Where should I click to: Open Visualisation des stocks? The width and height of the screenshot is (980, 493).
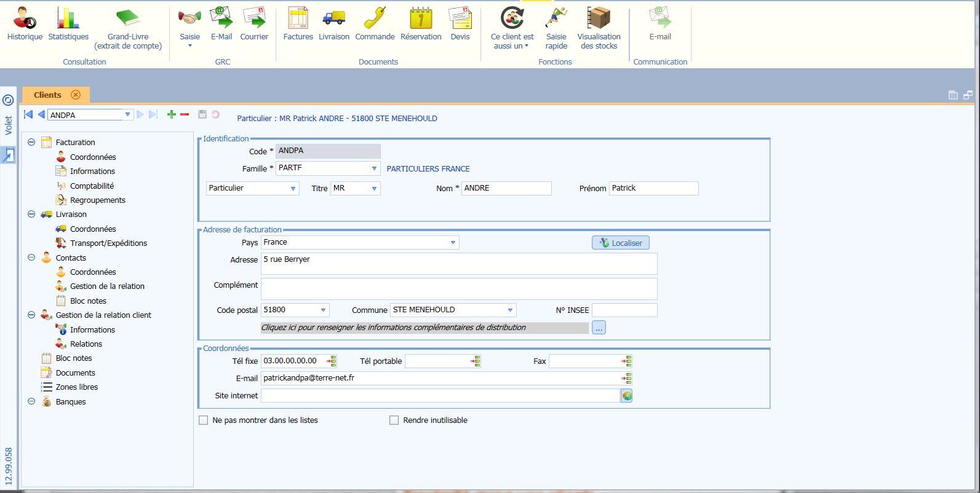[x=599, y=28]
